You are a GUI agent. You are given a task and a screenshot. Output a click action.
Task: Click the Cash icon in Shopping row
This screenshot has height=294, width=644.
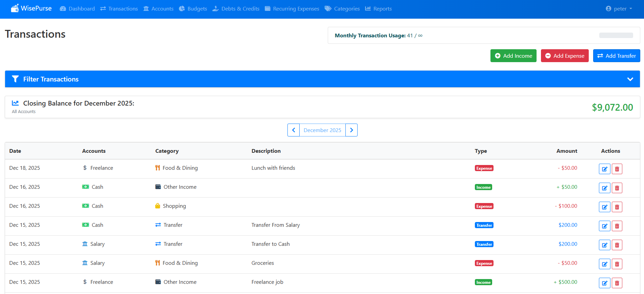point(85,206)
